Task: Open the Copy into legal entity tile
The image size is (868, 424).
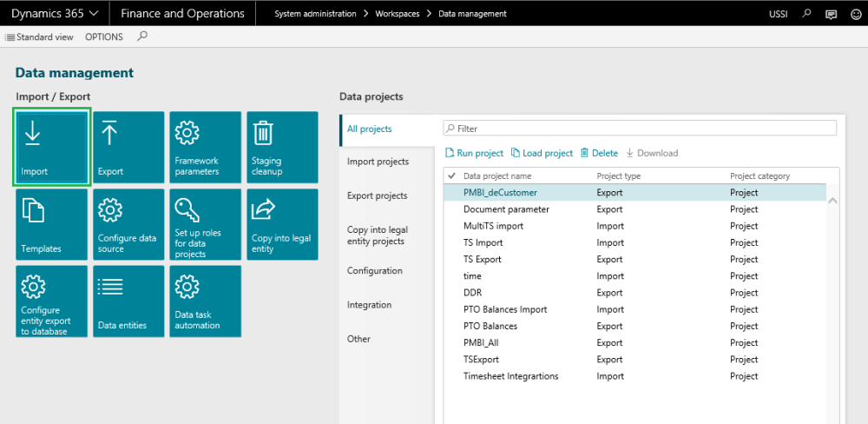Action: [x=282, y=224]
